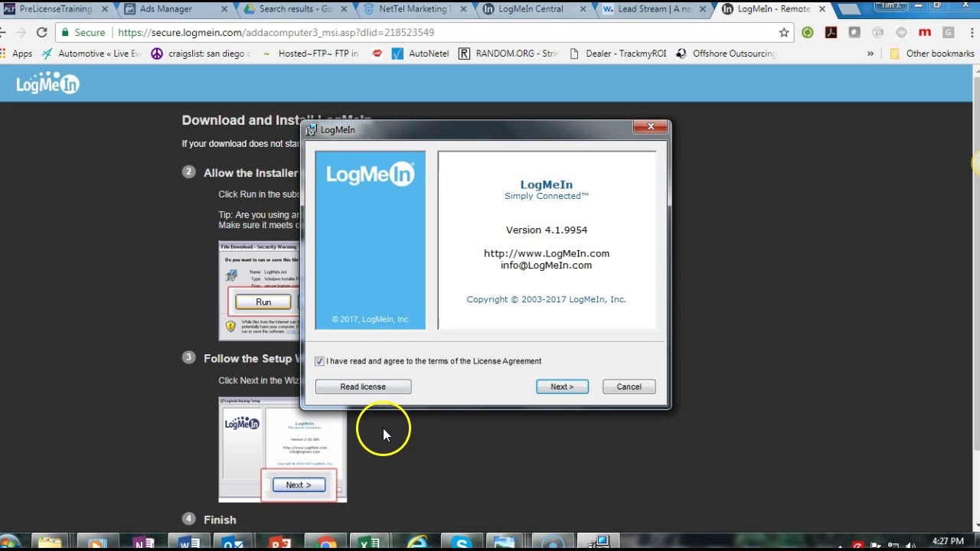980x551 pixels.
Task: Open the Offshore Outsourcing bookmark
Action: [726, 54]
